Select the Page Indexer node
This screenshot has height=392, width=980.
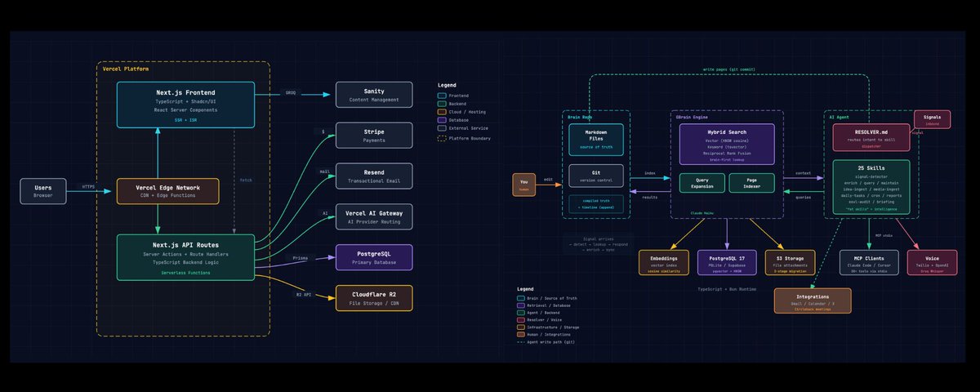pos(751,183)
